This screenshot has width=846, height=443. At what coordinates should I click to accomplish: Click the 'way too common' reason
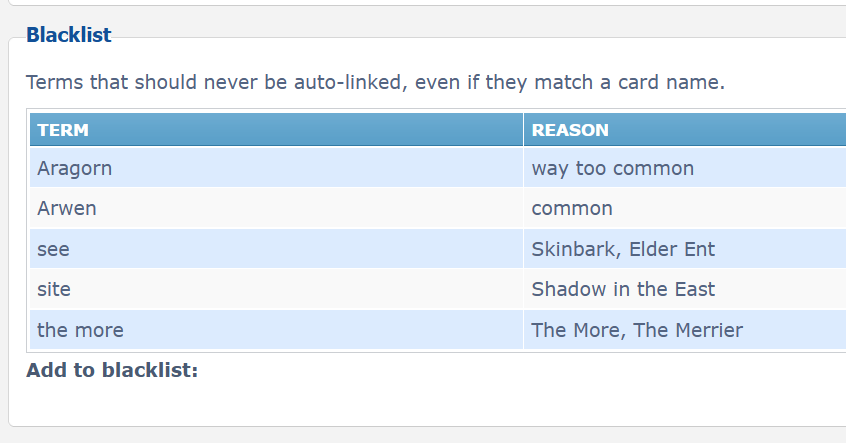612,168
